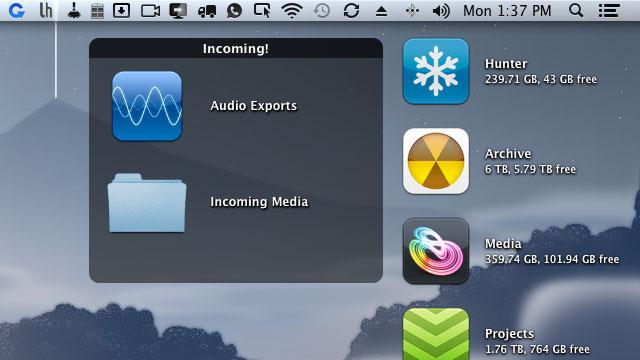Click the grid calendar menu bar icon
The image size is (640, 360).
click(97, 11)
